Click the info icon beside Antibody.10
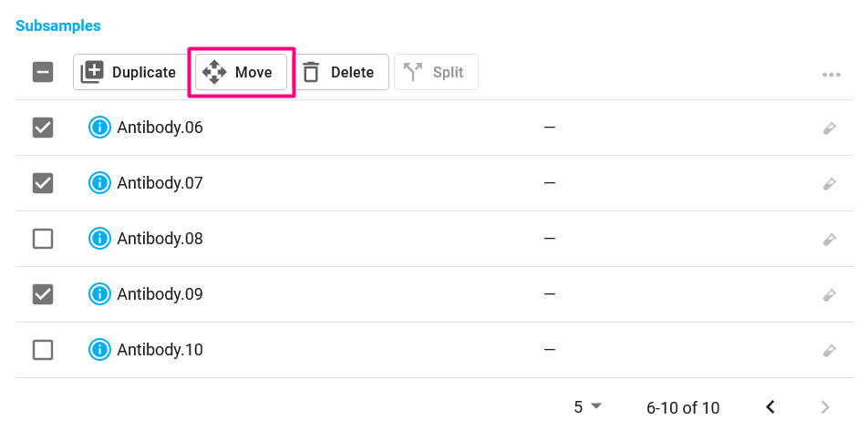 click(99, 350)
